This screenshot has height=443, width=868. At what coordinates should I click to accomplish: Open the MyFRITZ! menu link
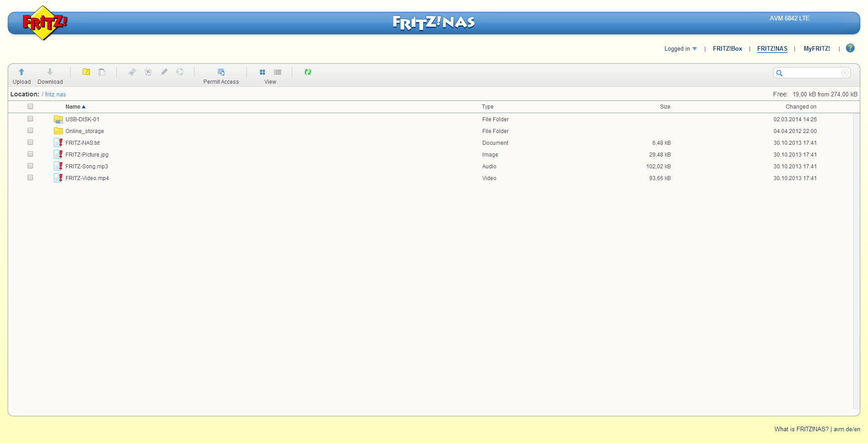(x=816, y=49)
